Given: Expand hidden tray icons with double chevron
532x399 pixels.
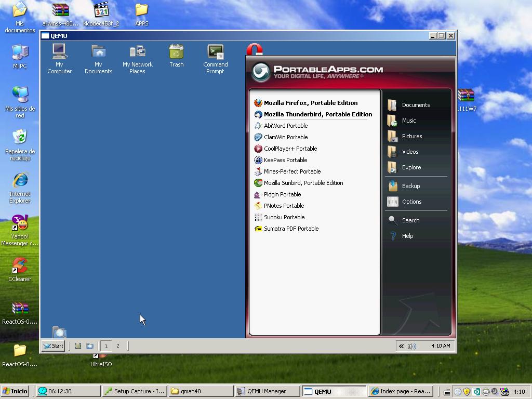Looking at the screenshot, I should pyautogui.click(x=401, y=346).
